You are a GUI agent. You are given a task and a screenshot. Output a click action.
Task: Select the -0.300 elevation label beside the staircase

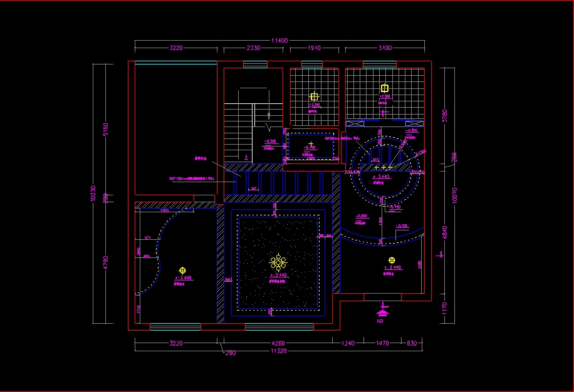point(270,142)
